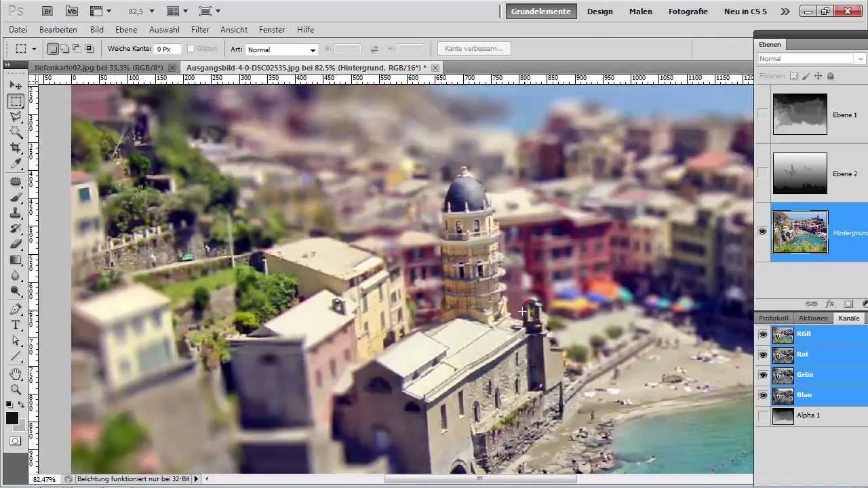Select the Clone Stamp tool

16,213
